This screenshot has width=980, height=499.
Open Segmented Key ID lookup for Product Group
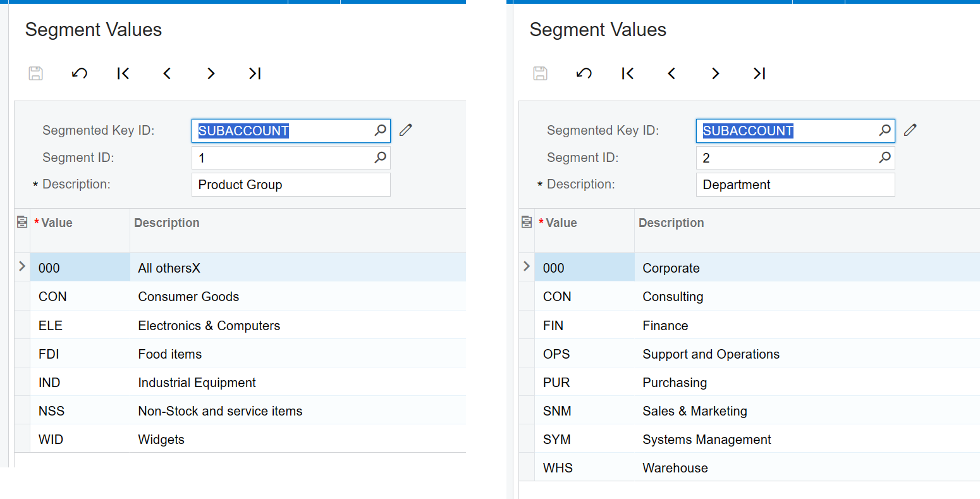(x=380, y=130)
